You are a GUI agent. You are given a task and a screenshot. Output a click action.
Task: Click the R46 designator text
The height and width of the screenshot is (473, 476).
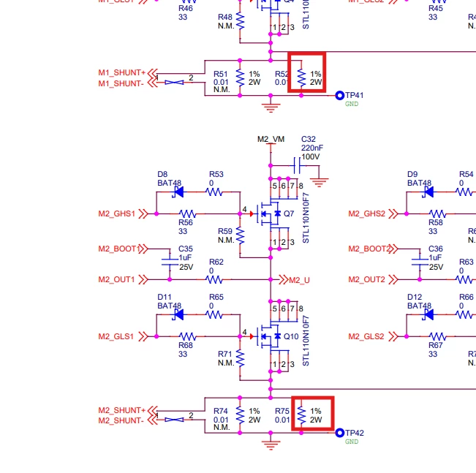click(x=186, y=8)
